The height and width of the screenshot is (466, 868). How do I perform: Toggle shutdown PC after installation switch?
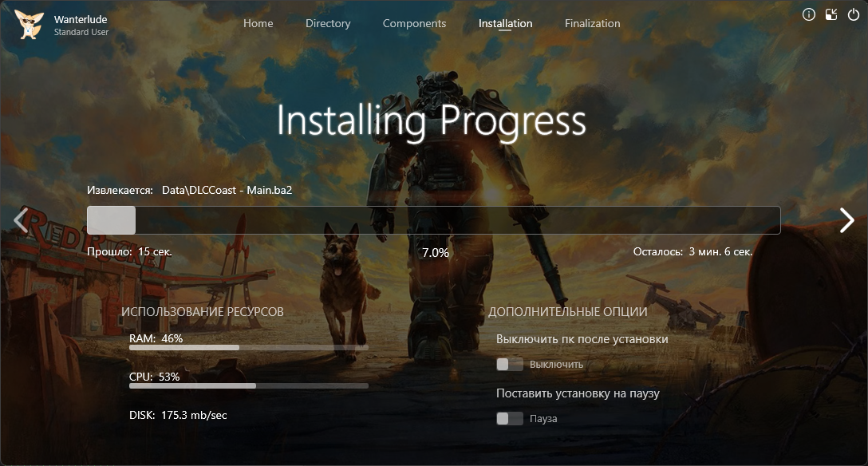(x=510, y=365)
